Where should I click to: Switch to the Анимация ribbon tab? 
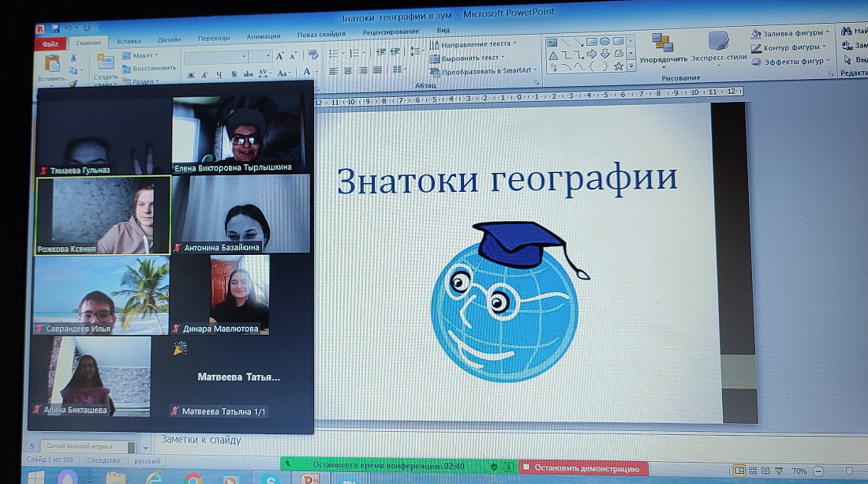pyautogui.click(x=262, y=35)
